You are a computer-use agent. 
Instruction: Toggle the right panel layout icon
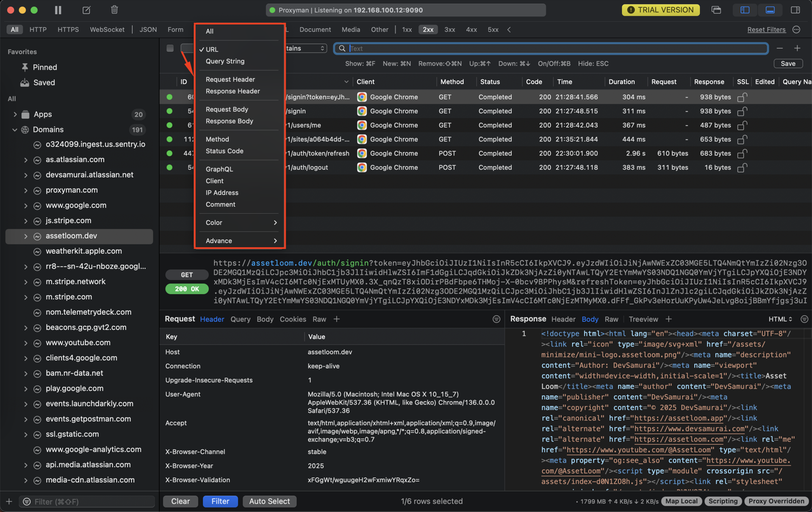click(x=796, y=10)
